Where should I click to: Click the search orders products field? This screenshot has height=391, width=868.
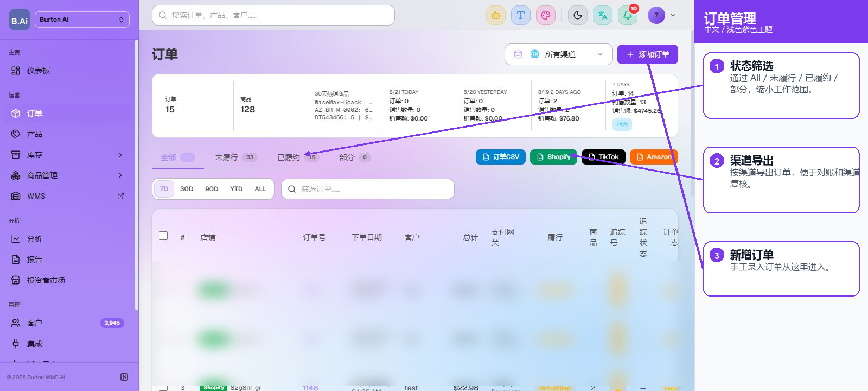(x=273, y=15)
